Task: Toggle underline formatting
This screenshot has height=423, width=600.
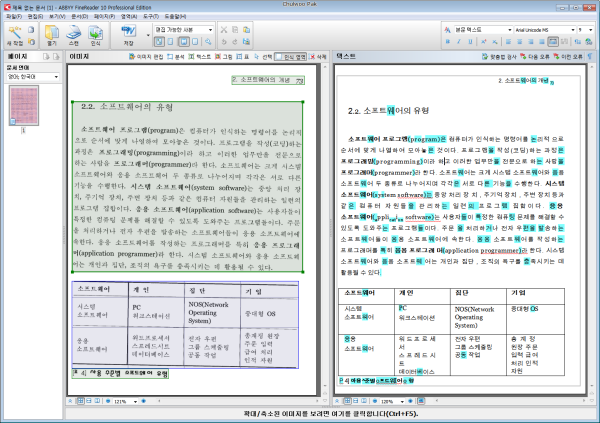Action: pos(470,42)
